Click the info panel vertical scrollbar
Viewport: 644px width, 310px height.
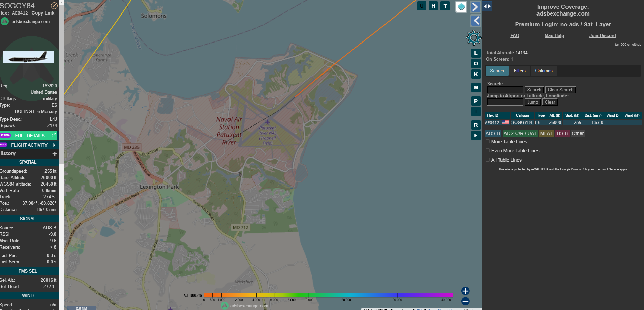(61, 84)
